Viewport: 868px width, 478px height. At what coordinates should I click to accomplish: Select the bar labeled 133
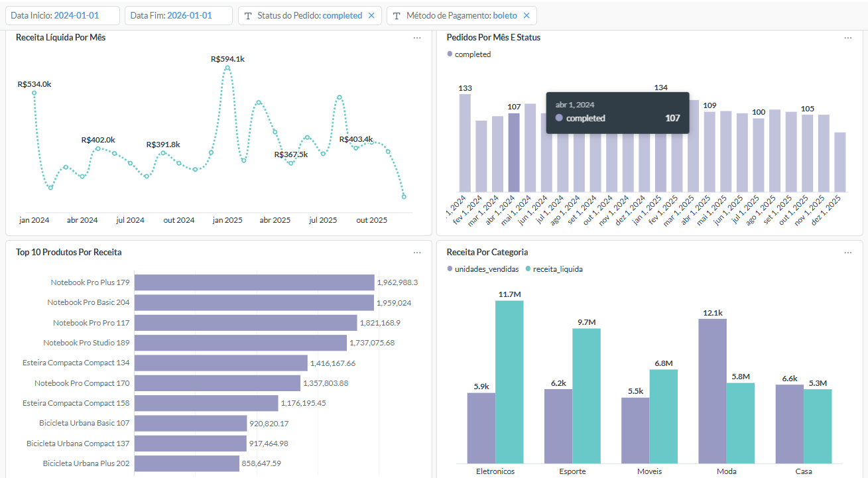[x=465, y=143]
